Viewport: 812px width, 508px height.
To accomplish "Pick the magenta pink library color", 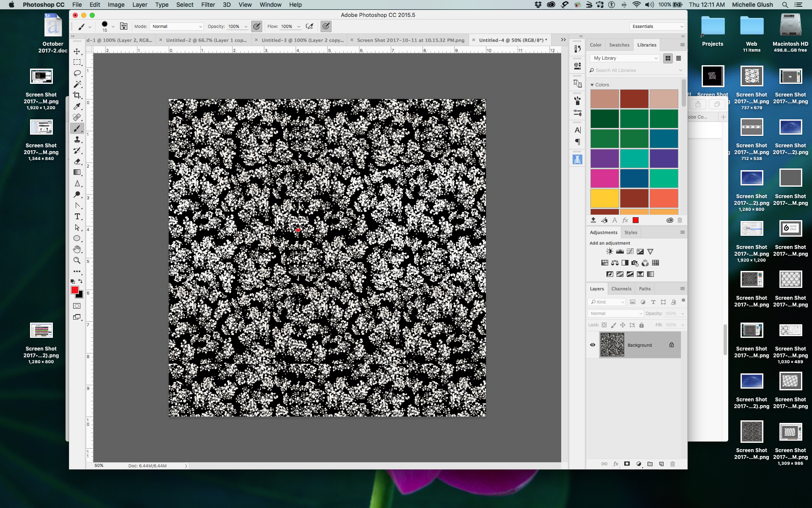I will (x=605, y=178).
